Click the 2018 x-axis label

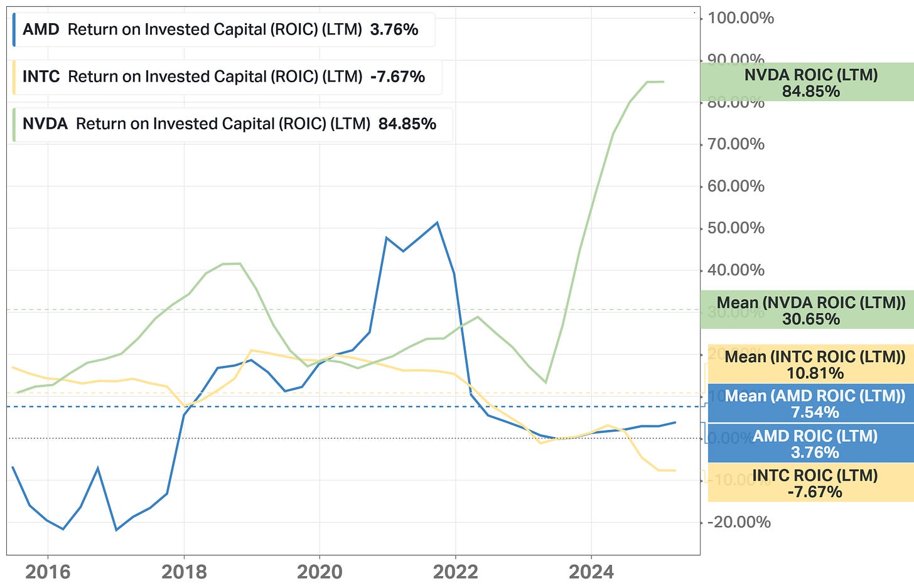(x=184, y=572)
